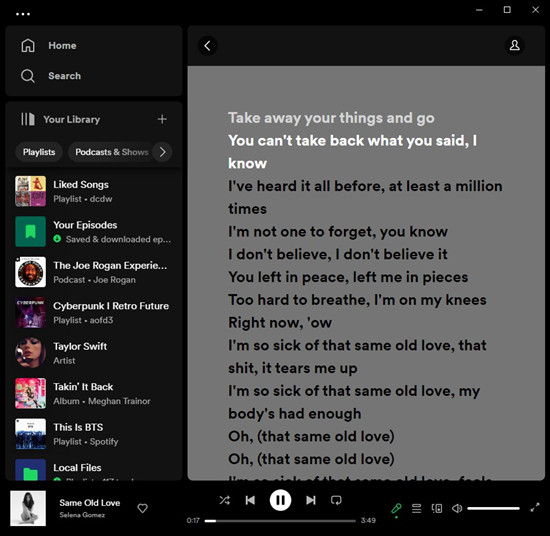Click the This Is BTS cover thumbnail
The width and height of the screenshot is (550, 536).
point(31,434)
